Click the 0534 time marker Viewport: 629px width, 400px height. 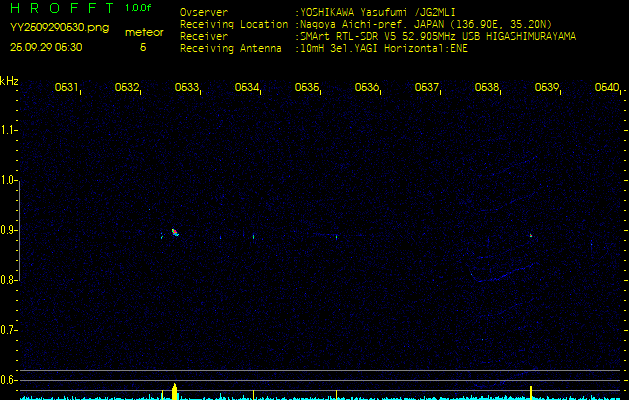pyautogui.click(x=246, y=87)
